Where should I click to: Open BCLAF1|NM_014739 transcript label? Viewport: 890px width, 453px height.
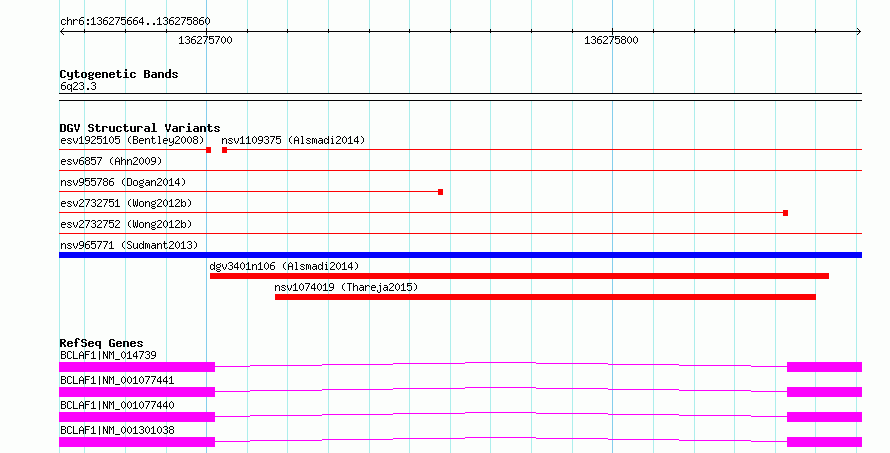[108, 355]
